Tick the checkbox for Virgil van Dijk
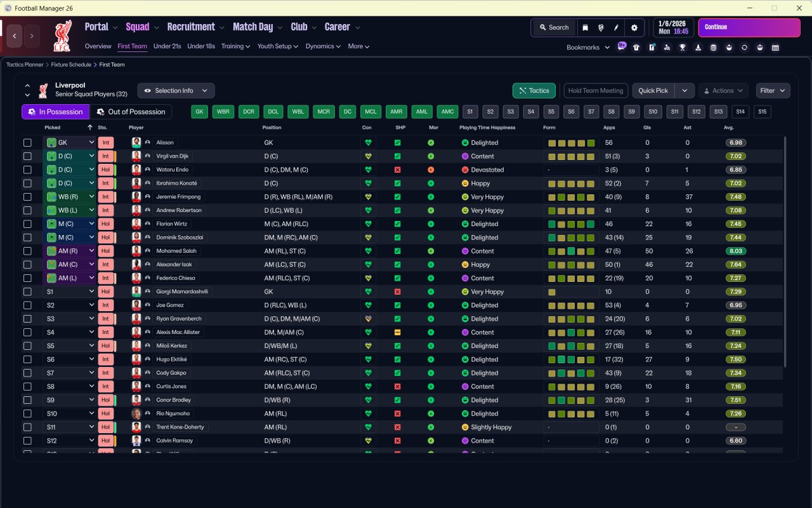The height and width of the screenshot is (508, 812). [x=27, y=156]
